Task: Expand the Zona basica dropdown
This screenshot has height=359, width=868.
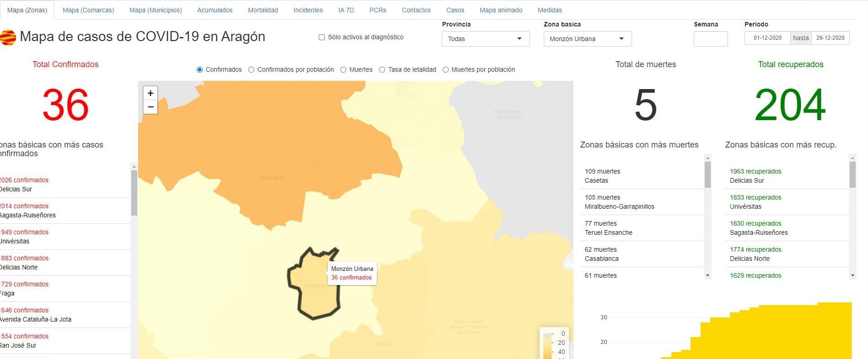Action: pyautogui.click(x=587, y=39)
